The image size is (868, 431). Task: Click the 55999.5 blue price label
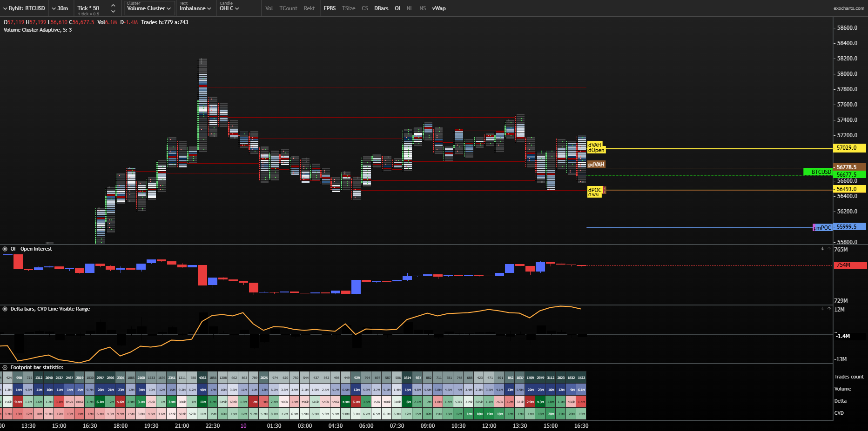849,227
